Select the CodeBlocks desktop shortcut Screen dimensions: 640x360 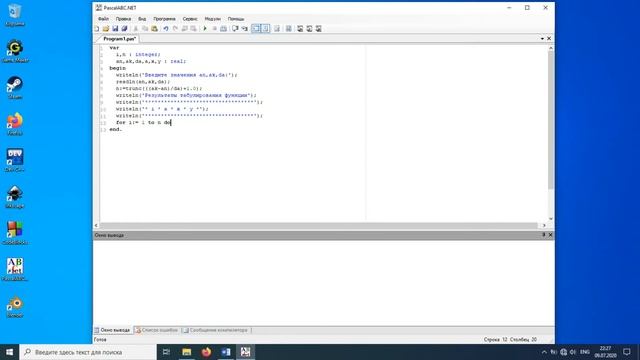(x=15, y=233)
